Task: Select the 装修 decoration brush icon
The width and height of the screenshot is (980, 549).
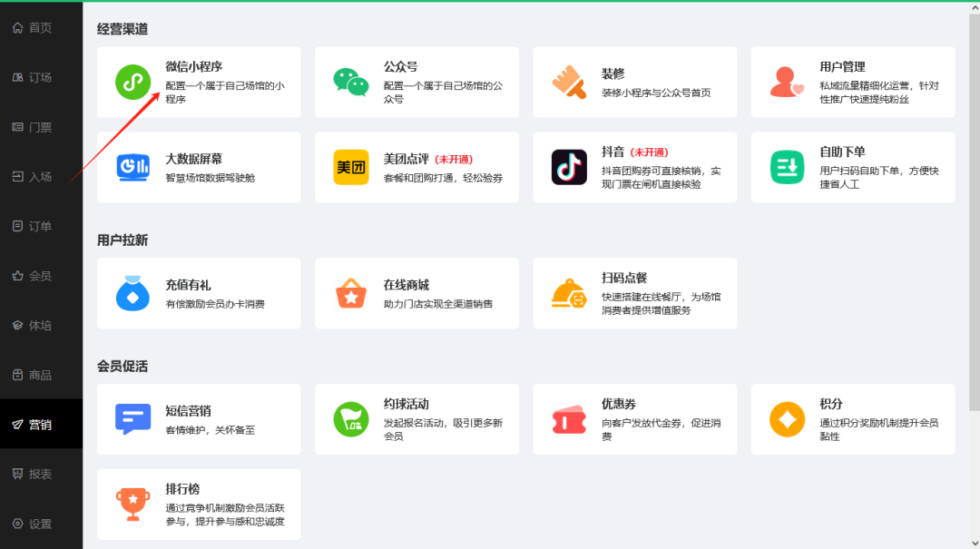Action: 569,82
